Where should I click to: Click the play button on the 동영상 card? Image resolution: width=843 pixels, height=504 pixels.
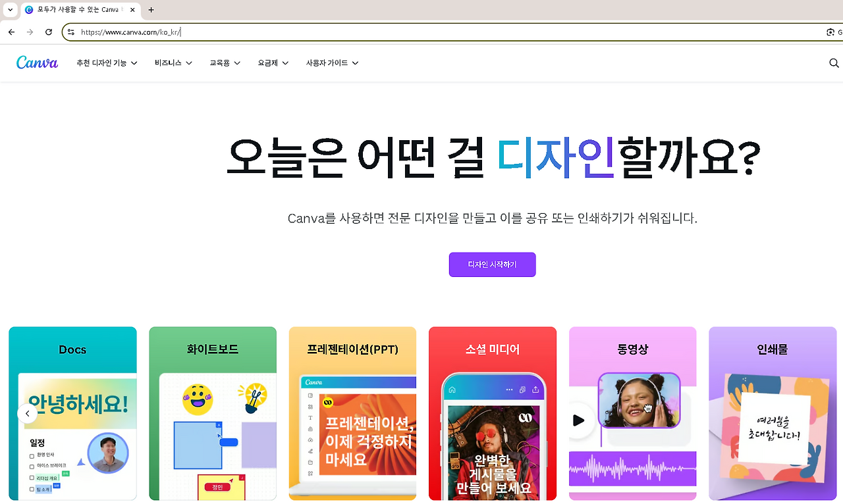579,421
